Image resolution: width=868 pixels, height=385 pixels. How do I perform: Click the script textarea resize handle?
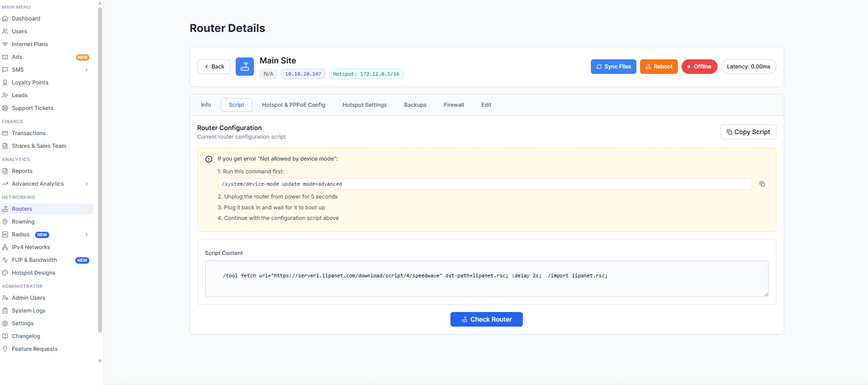tap(766, 294)
